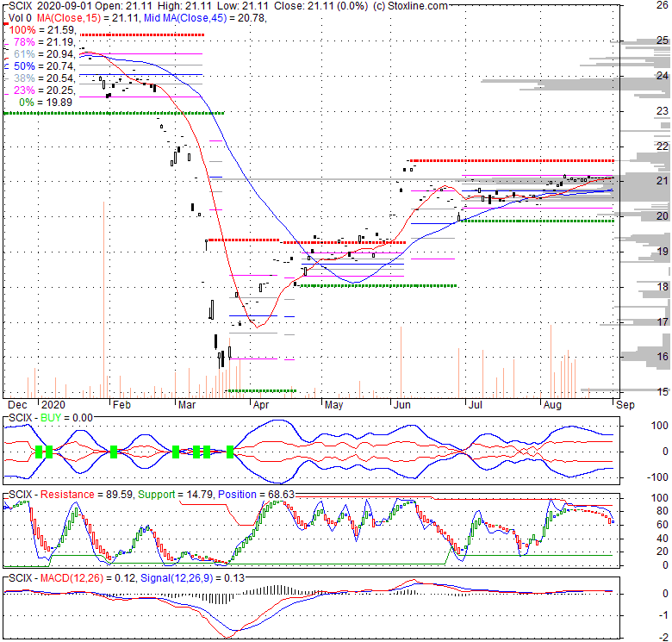Select the Jun label on time axis
This screenshot has width=672, height=642.
(x=402, y=404)
